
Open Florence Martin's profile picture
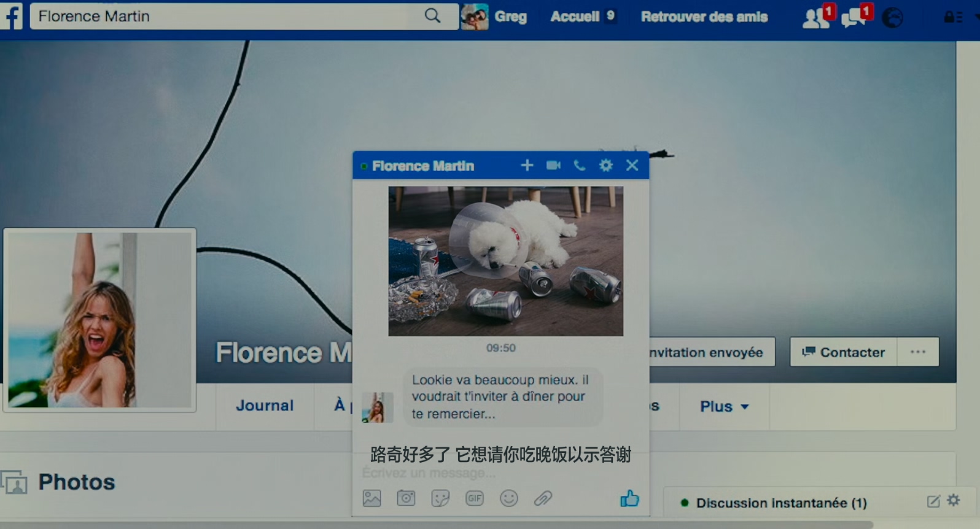[x=99, y=320]
